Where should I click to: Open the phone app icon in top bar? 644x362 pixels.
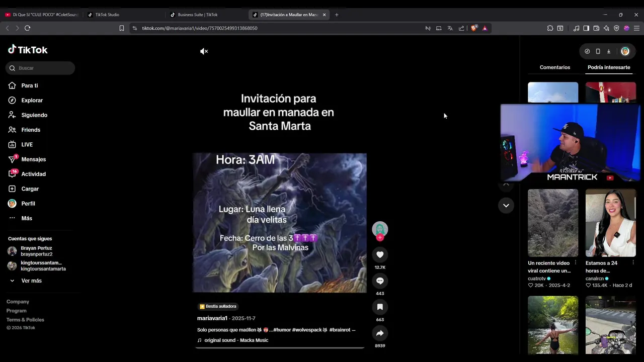pos(598,51)
